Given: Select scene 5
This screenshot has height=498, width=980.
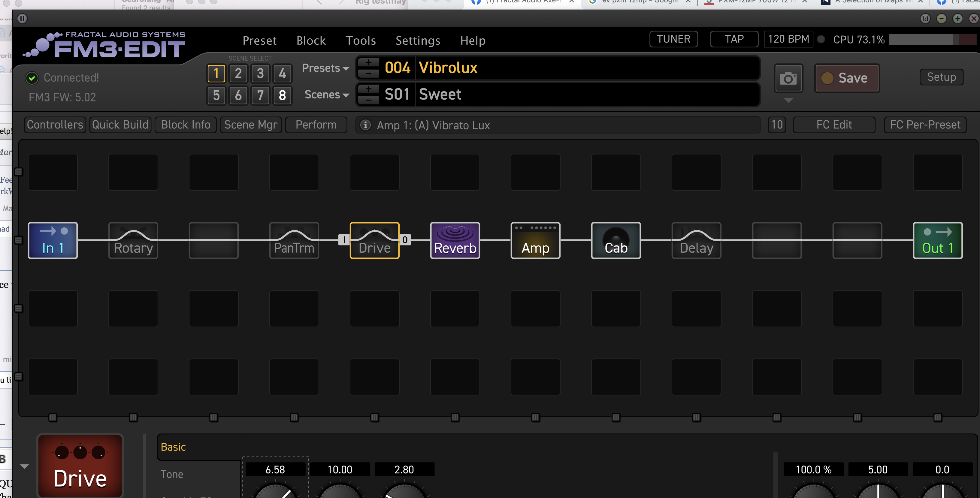Looking at the screenshot, I should click(216, 95).
